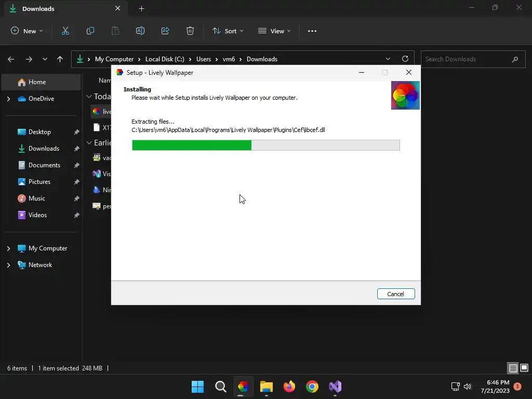The height and width of the screenshot is (399, 532).
Task: Open Pictures in Quick access
Action: click(x=39, y=182)
